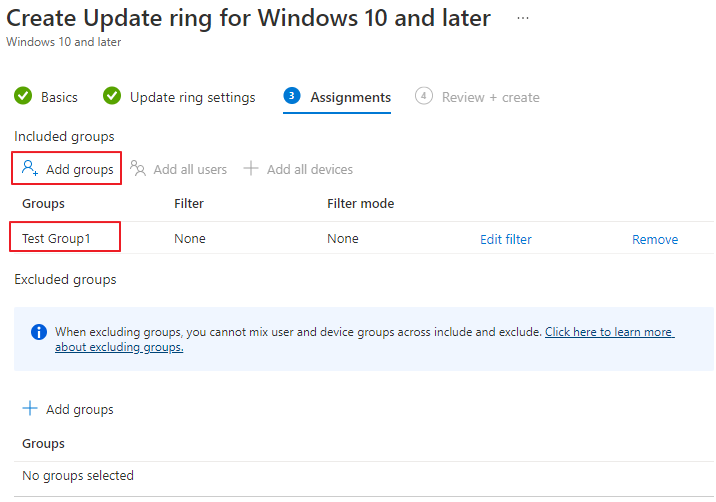Click the green checkmark for Update ring settings

[x=112, y=96]
